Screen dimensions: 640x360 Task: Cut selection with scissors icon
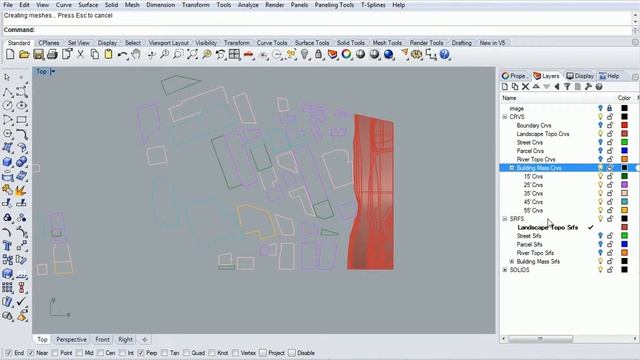81,54
